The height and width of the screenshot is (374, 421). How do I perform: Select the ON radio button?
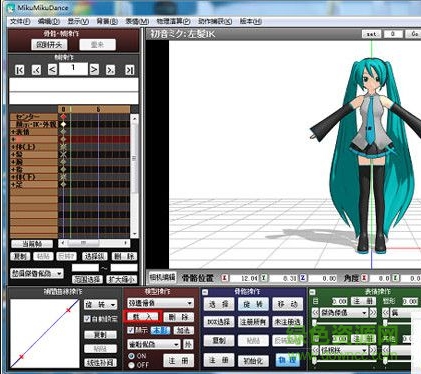[131, 356]
